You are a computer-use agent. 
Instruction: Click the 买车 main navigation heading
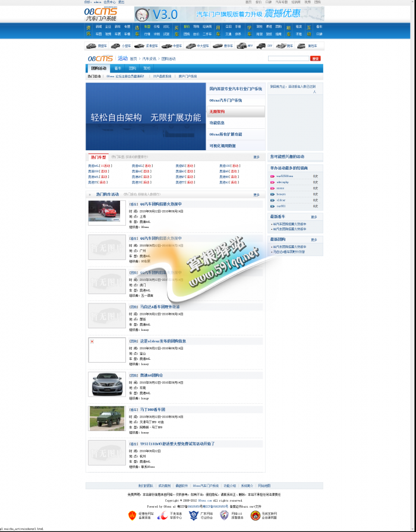[177, 30]
